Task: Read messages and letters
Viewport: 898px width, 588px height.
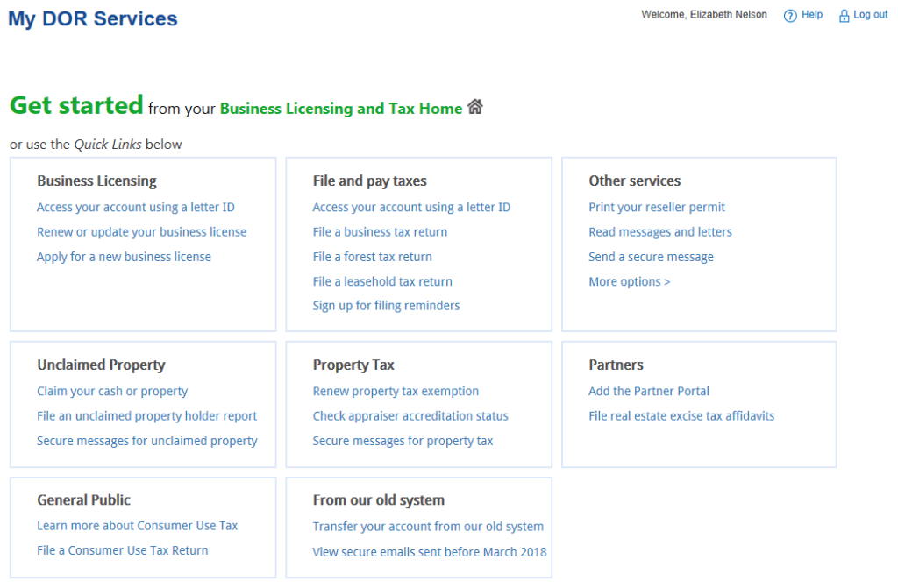Action: 660,231
